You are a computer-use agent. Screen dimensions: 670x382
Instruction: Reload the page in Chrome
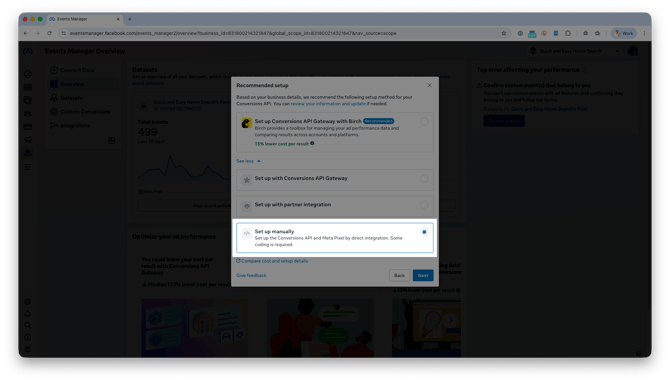point(50,33)
